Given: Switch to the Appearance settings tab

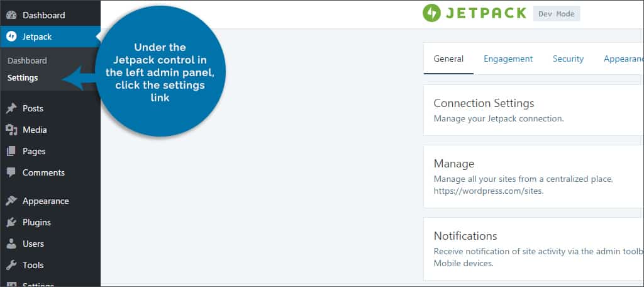Looking at the screenshot, I should pos(623,59).
